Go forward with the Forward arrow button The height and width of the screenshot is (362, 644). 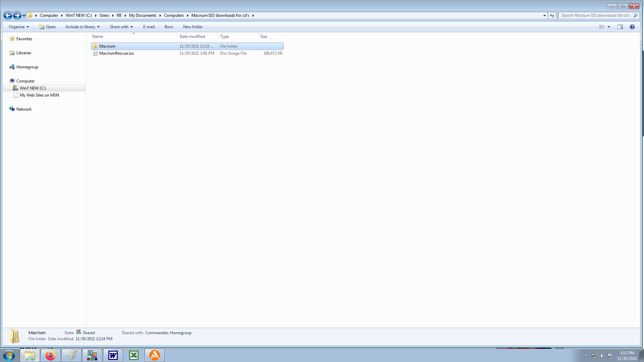tap(17, 15)
